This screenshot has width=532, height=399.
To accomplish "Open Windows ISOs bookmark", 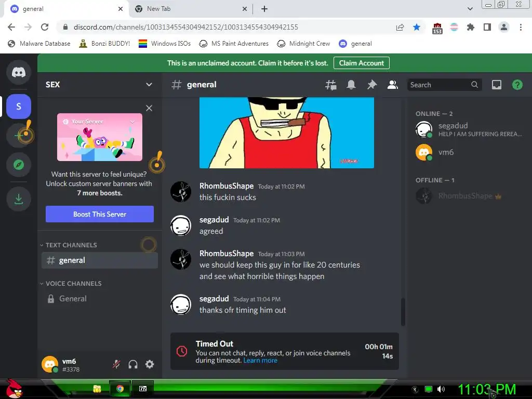I will pos(165,44).
